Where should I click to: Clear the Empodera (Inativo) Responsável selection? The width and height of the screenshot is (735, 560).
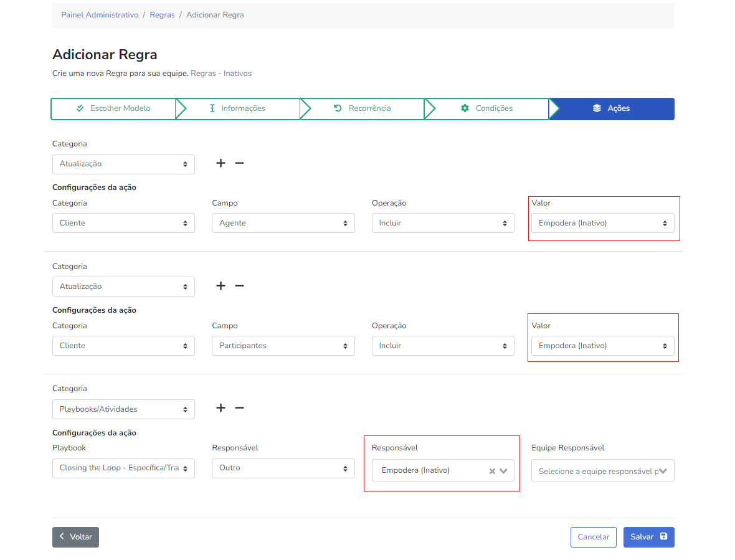click(492, 472)
